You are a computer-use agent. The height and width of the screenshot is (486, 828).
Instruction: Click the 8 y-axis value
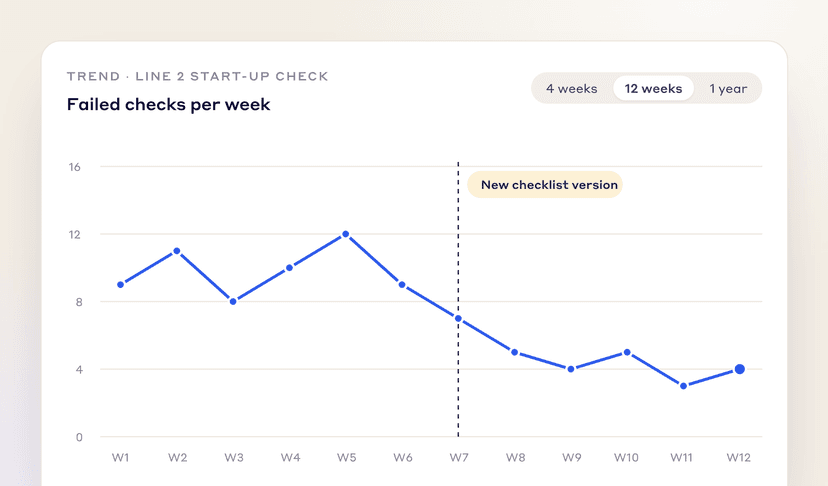coord(79,302)
